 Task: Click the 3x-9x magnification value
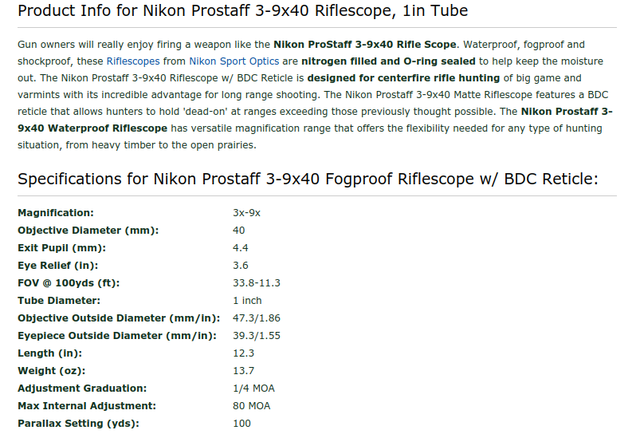pyautogui.click(x=246, y=213)
